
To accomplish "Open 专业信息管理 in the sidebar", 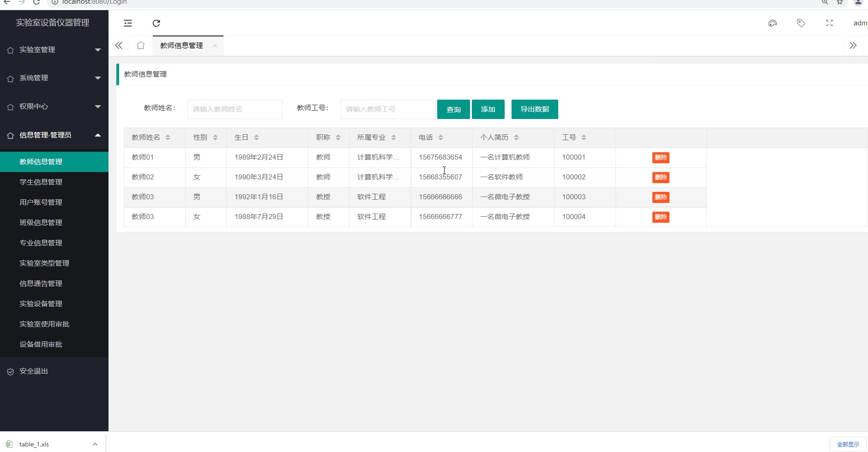I will click(54, 243).
